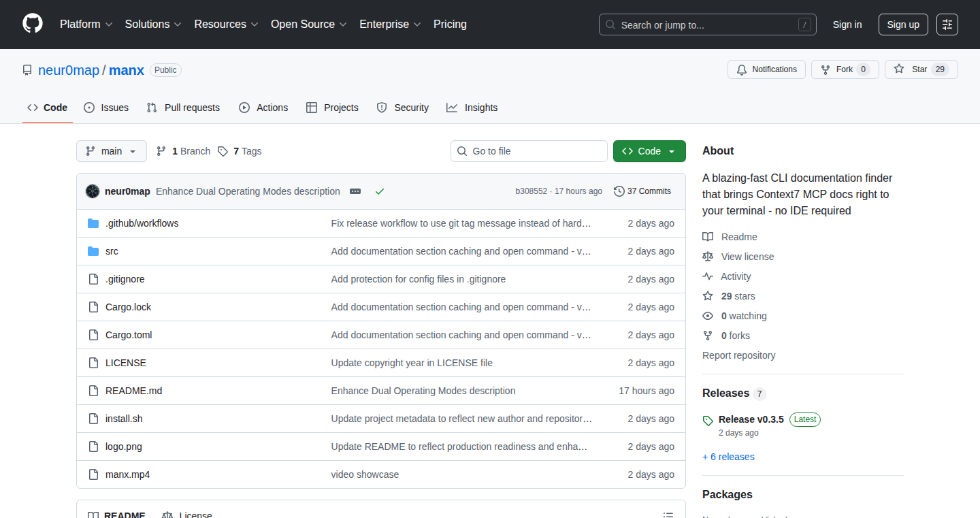Go to the Pricing page

[450, 24]
